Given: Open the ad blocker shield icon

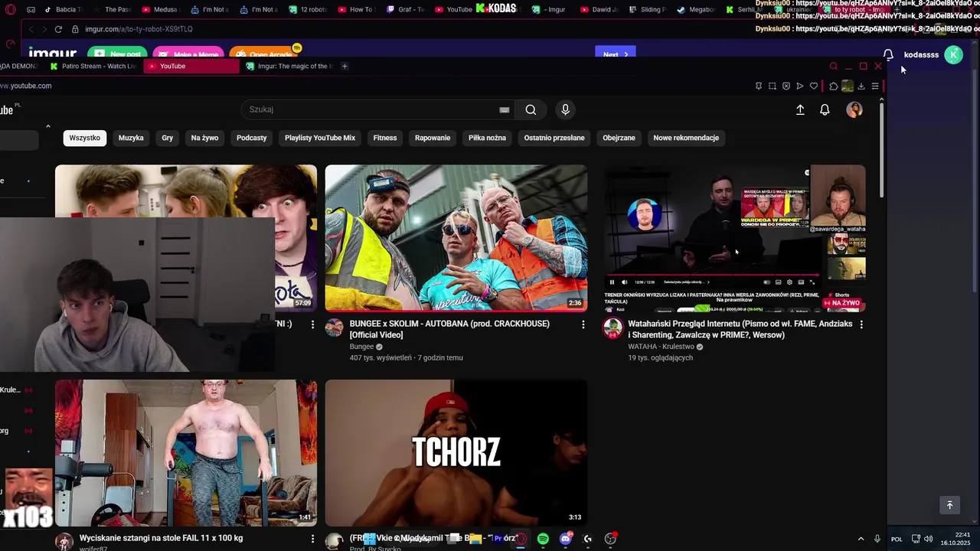Looking at the screenshot, I should point(786,86).
